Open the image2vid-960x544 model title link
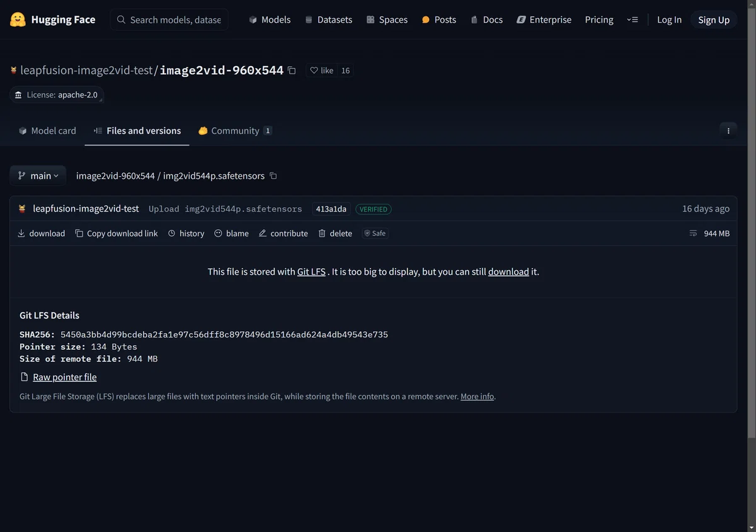This screenshot has width=756, height=532. click(222, 71)
